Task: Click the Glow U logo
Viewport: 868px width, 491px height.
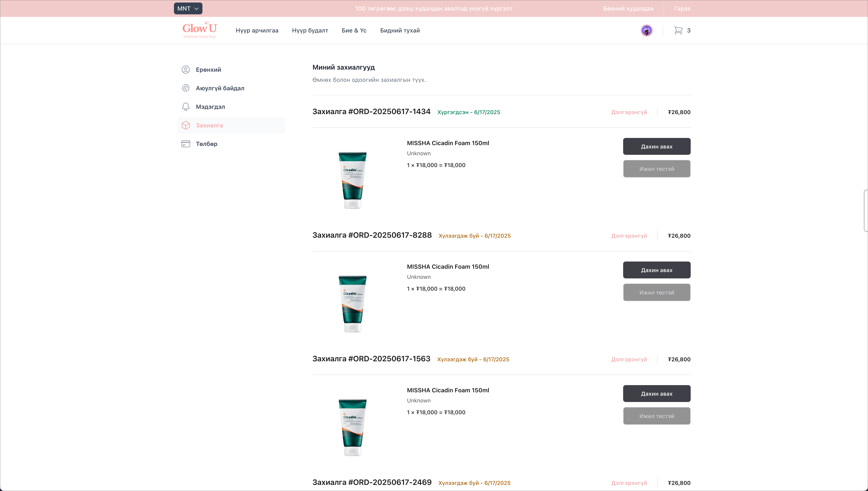Action: [199, 30]
